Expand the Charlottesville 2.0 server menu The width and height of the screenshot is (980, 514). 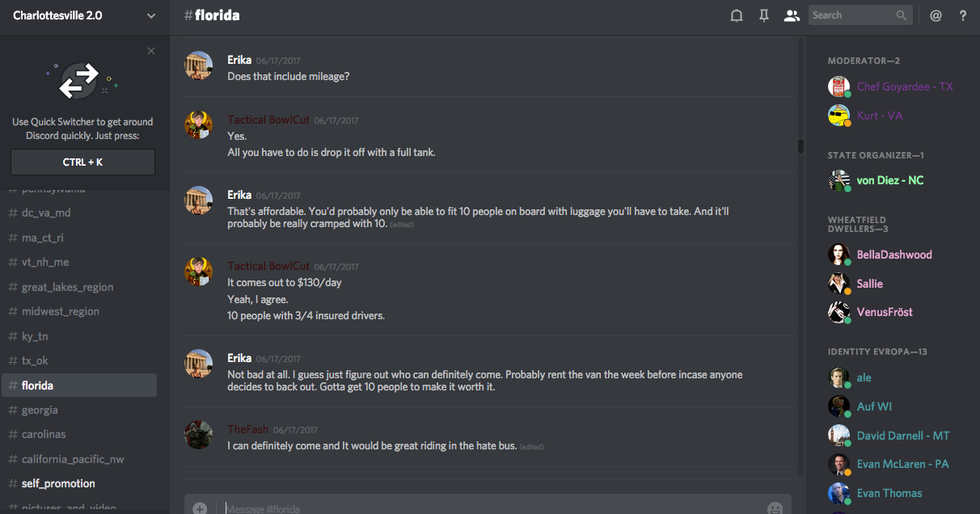tap(151, 15)
